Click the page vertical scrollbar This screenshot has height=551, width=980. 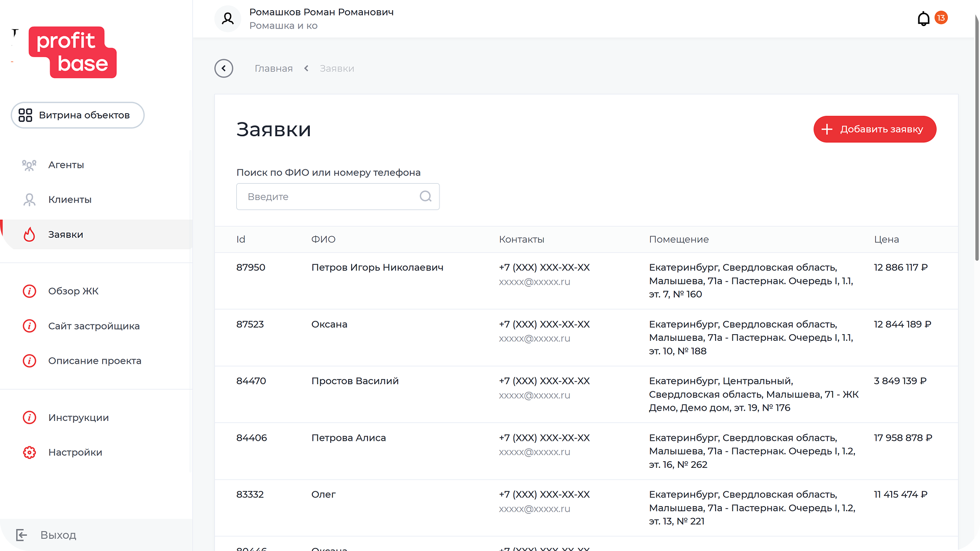tap(976, 138)
